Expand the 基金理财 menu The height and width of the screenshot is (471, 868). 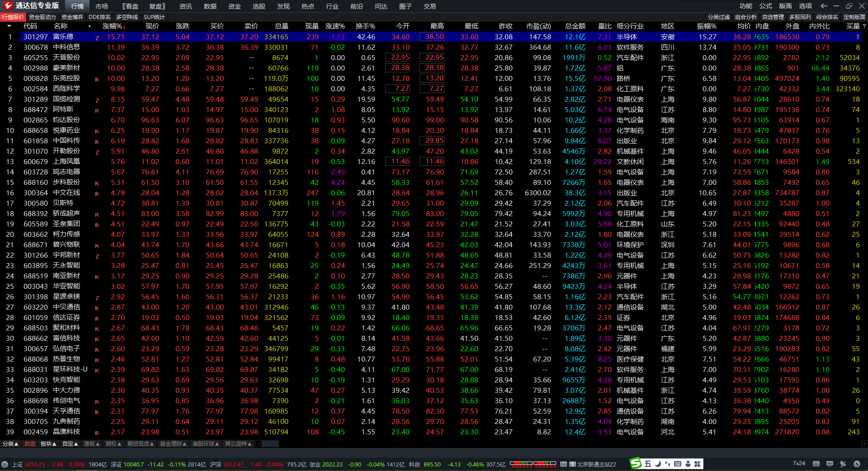pos(173,444)
